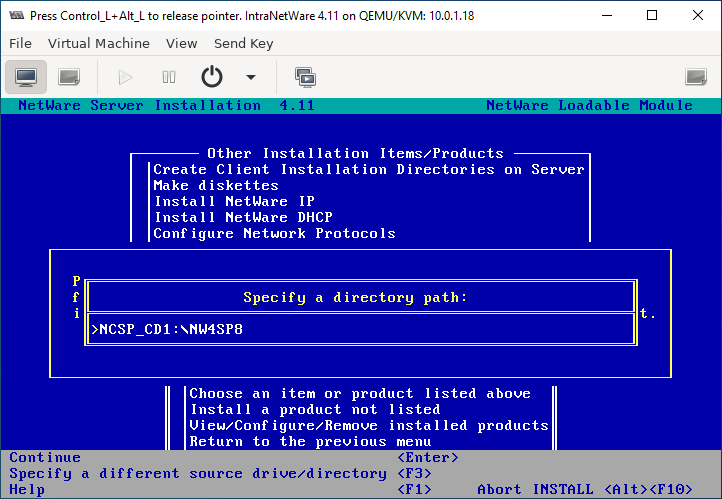The height and width of the screenshot is (499, 722).
Task: Minimize the virt-manager window
Action: [607, 15]
